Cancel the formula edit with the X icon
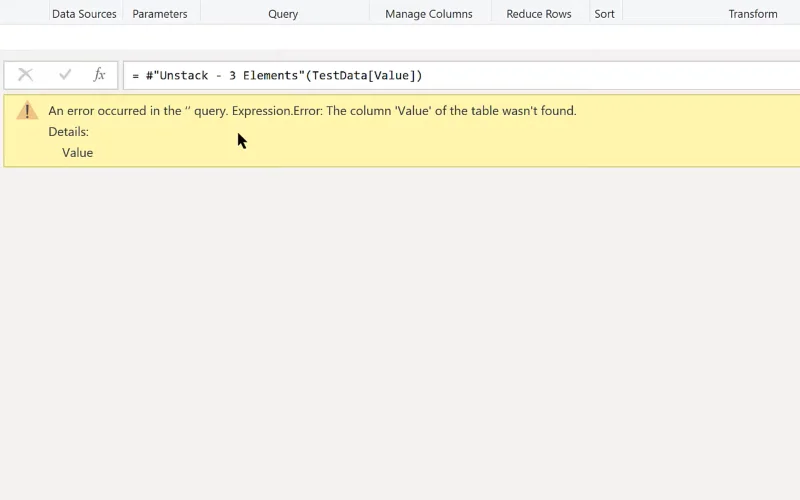800x500 pixels. [x=26, y=75]
